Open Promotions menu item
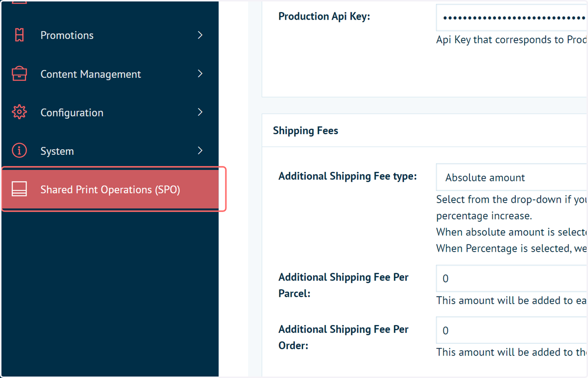Image resolution: width=588 pixels, height=378 pixels. (109, 35)
